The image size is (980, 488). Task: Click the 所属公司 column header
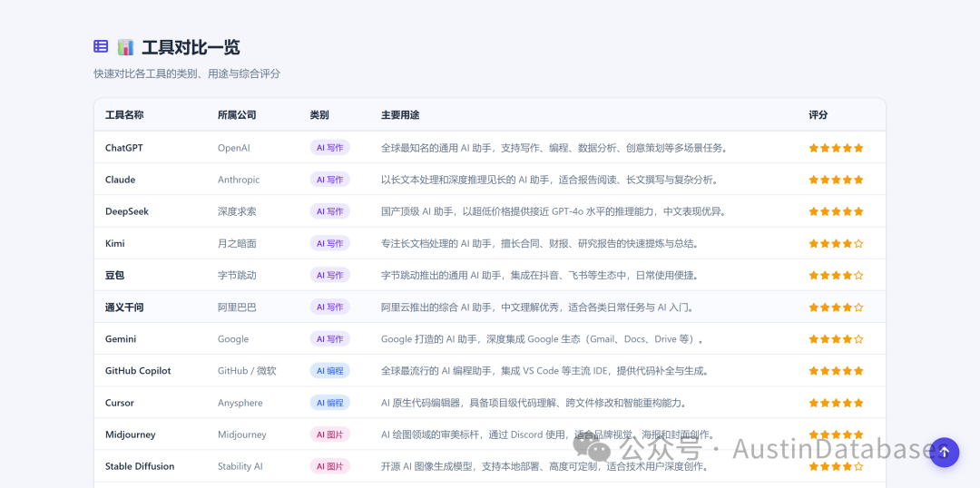[x=237, y=115]
